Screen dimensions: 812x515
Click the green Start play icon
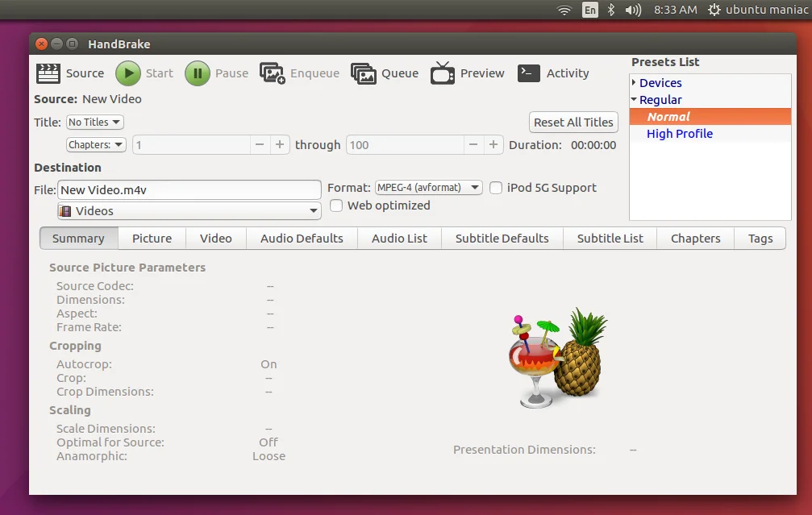[128, 73]
